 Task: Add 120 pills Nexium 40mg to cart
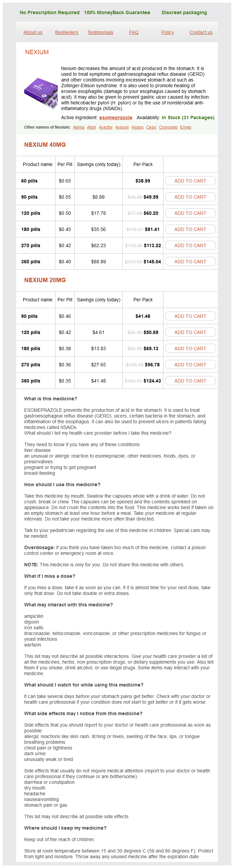point(190,213)
